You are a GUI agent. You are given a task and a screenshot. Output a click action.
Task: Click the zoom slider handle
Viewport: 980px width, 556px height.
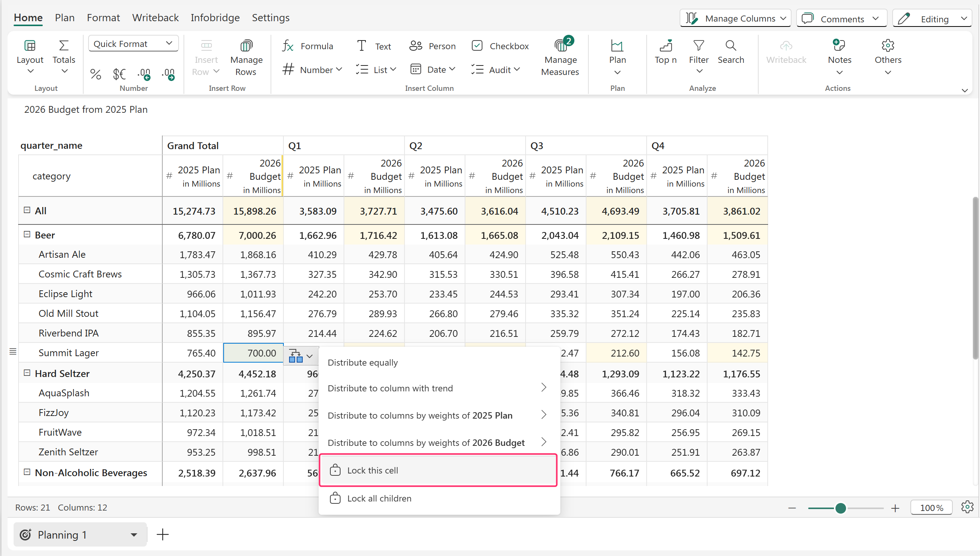pos(840,508)
